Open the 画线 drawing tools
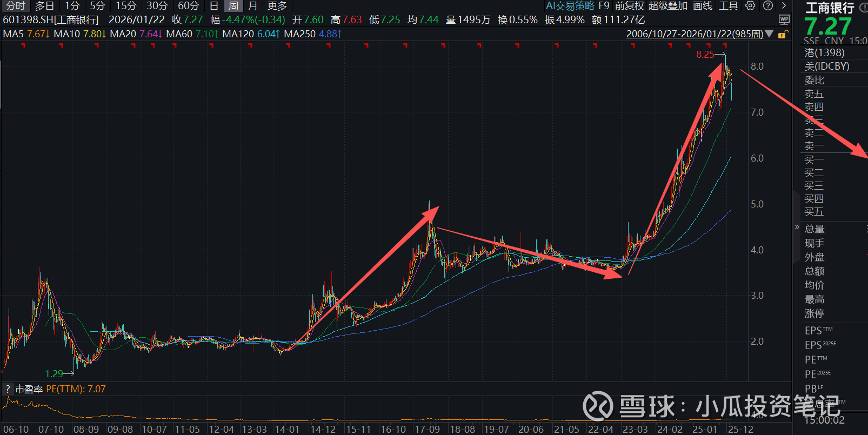Image resolution: width=868 pixels, height=435 pixels. point(703,6)
